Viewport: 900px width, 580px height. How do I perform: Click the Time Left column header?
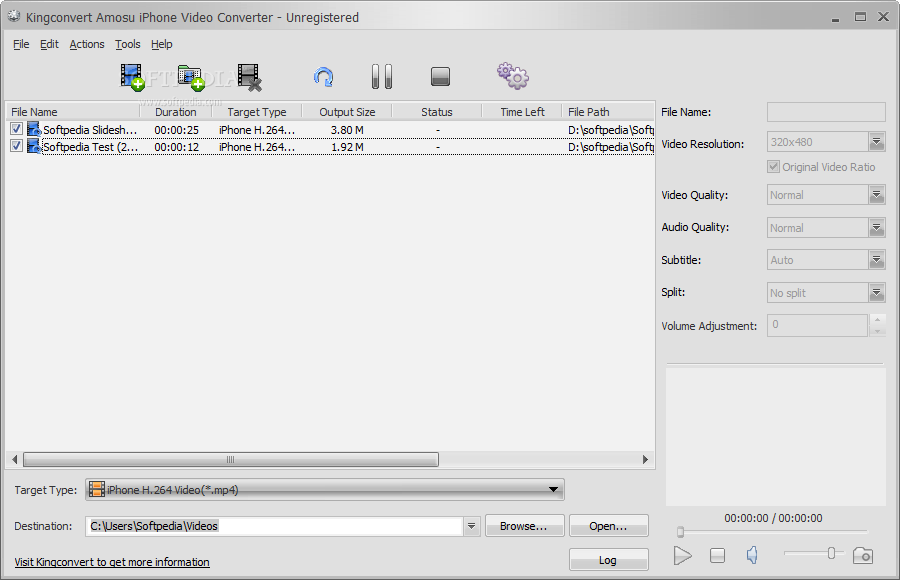pyautogui.click(x=522, y=112)
